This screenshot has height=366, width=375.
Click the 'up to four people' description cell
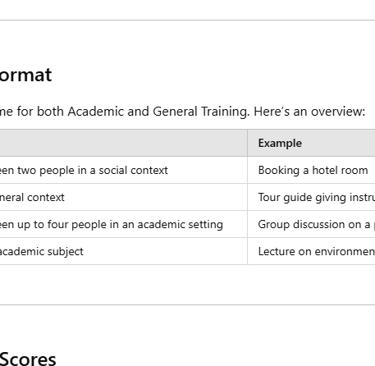click(123, 224)
